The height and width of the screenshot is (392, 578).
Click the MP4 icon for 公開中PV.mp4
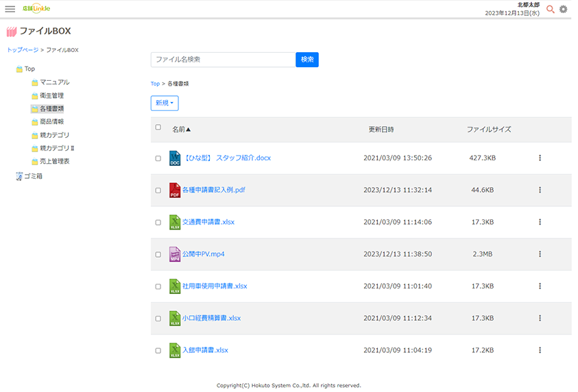[175, 254]
